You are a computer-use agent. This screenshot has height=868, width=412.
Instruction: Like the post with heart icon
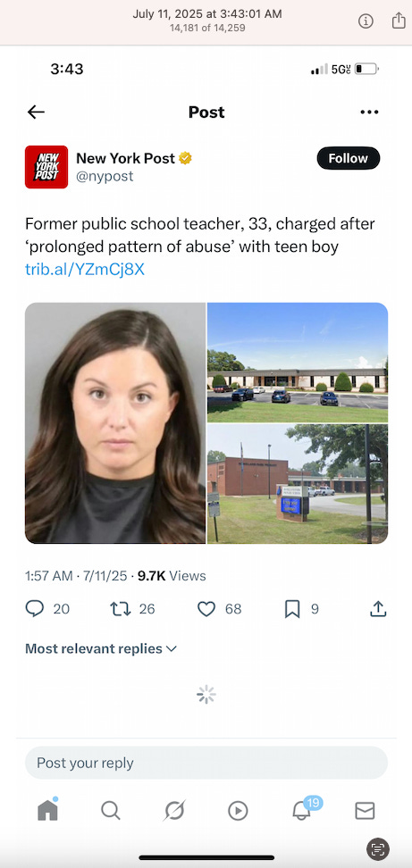coord(206,609)
